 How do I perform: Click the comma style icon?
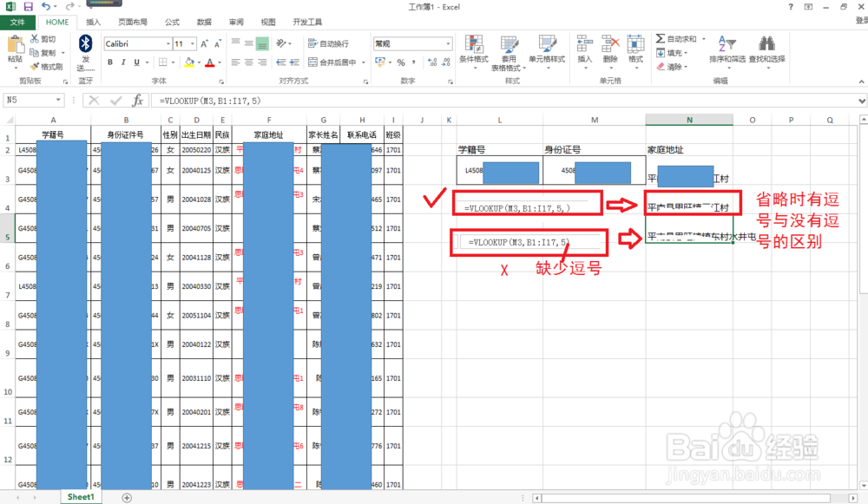413,62
